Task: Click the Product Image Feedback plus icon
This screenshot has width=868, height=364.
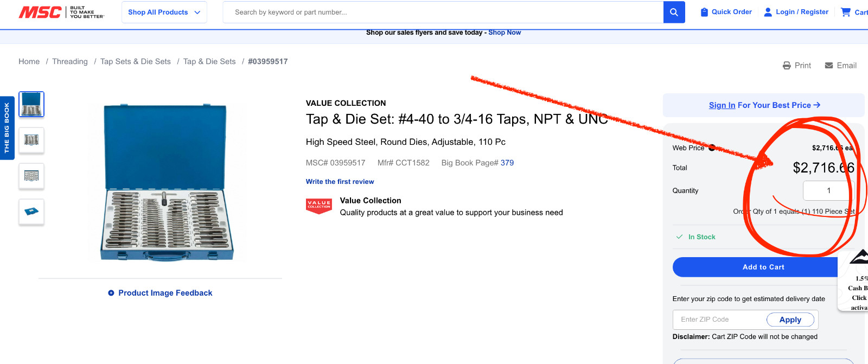Action: (x=111, y=293)
